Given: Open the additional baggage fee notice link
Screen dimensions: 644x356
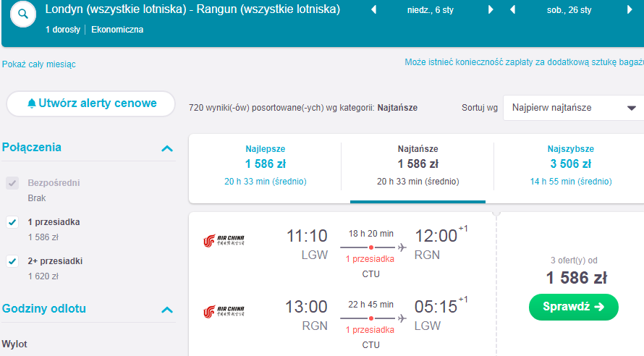Looking at the screenshot, I should 524,62.
